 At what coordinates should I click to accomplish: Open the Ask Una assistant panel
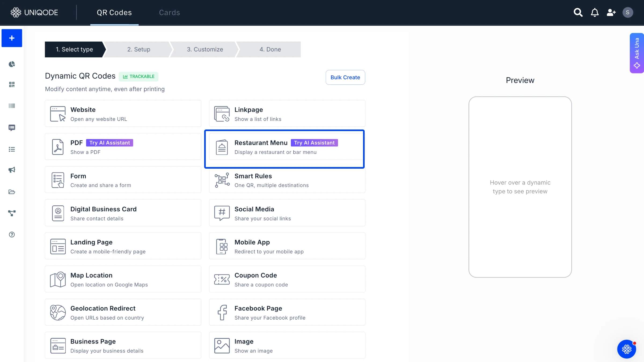point(637,53)
